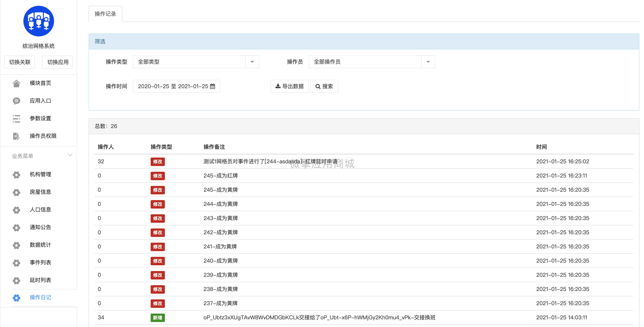The width and height of the screenshot is (644, 327).
Task: Click the operator value 32
Action: pos(101,162)
